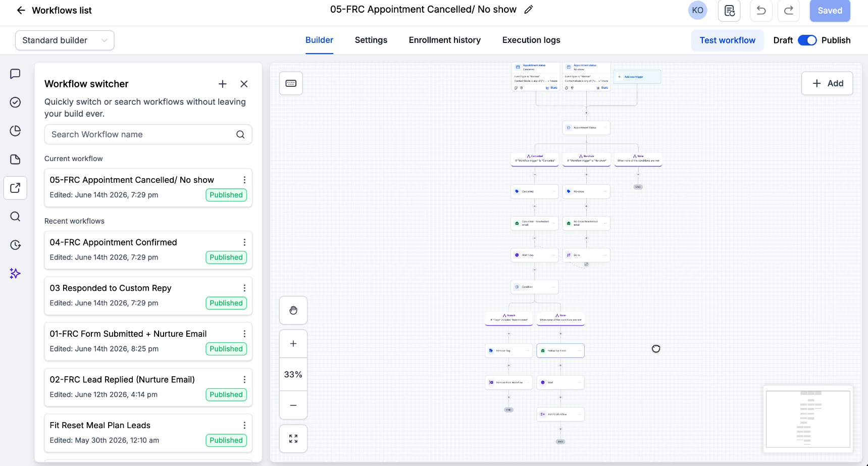Open options menu for 01-FRC Form Submitted

(244, 334)
